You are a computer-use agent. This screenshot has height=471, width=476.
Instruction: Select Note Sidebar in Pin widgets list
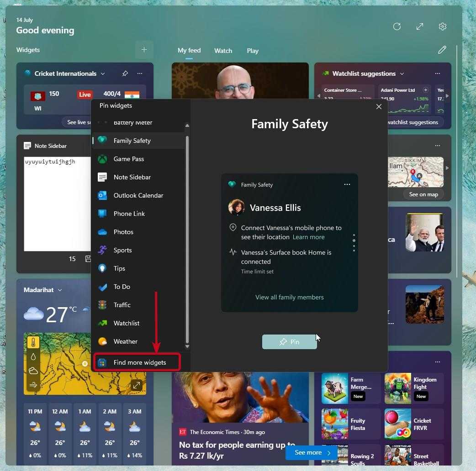(x=138, y=177)
